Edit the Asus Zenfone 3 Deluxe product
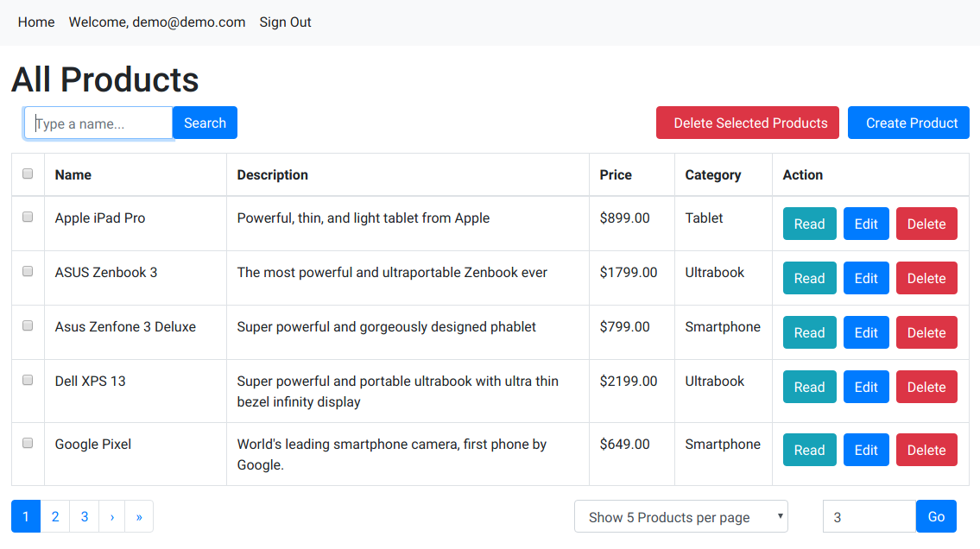Image resolution: width=980 pixels, height=549 pixels. (866, 332)
